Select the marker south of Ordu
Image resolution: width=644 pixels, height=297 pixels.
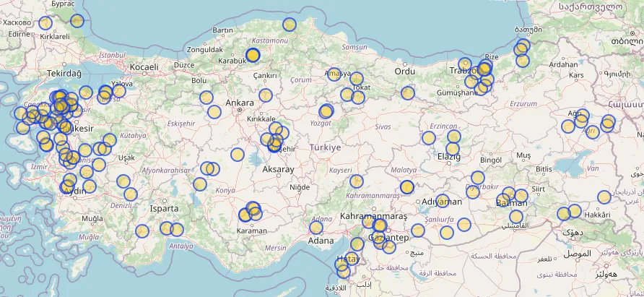coord(408,92)
